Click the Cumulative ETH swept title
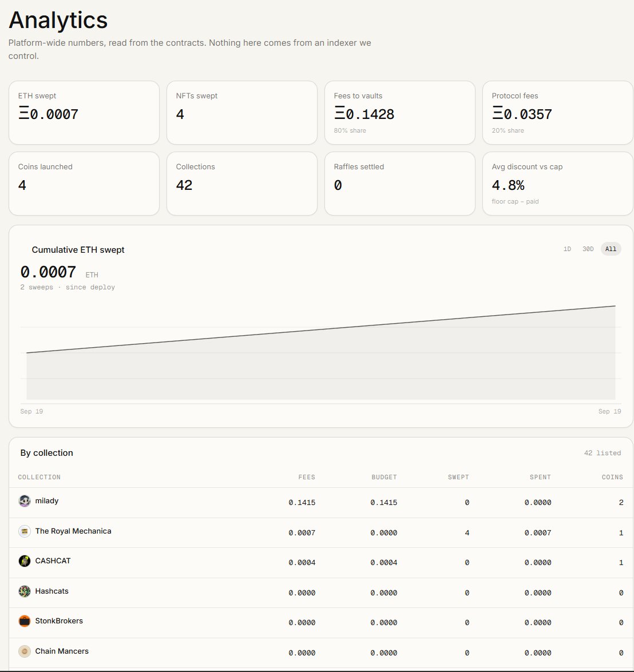This screenshot has height=672, width=634. (78, 250)
